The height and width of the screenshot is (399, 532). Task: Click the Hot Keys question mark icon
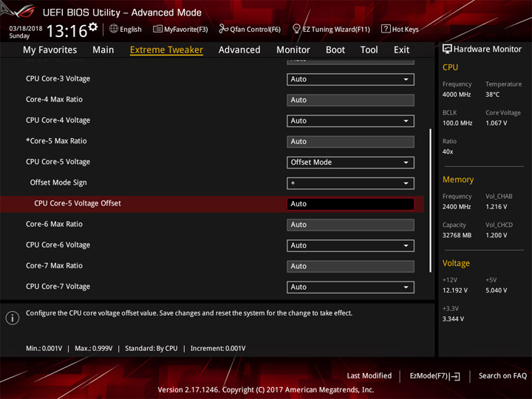[386, 29]
